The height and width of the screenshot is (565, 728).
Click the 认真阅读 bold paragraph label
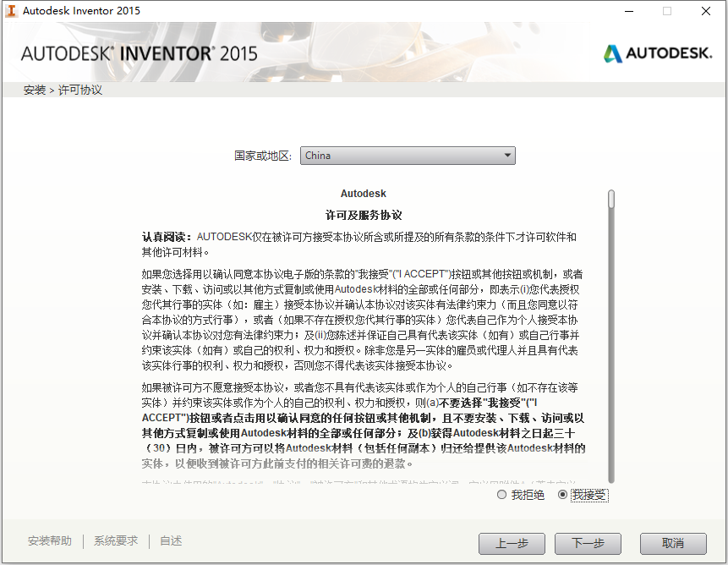(167, 237)
